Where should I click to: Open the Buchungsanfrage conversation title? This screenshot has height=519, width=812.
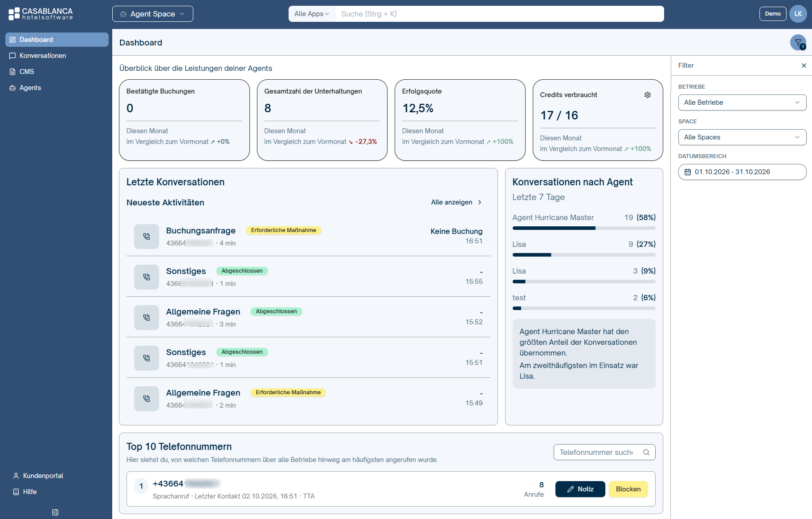[201, 231]
